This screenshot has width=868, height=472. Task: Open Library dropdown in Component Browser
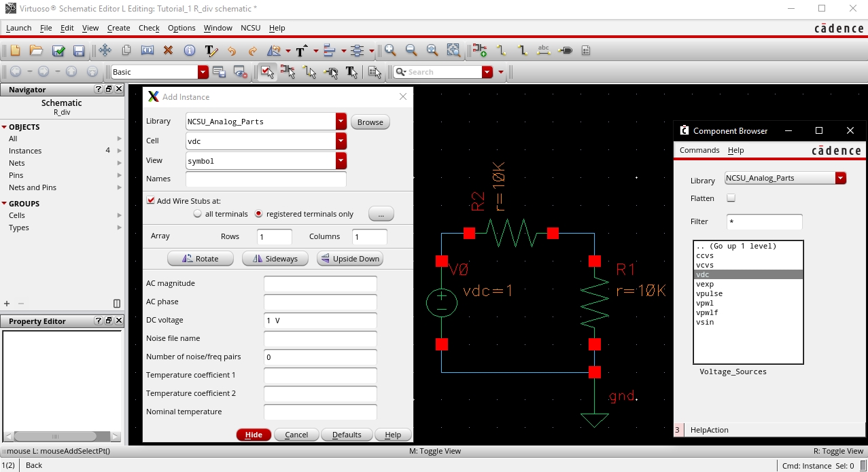841,179
